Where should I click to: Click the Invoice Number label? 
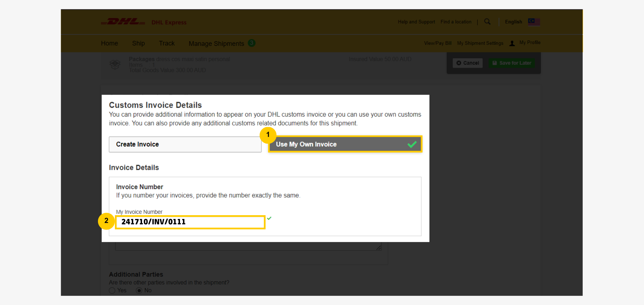click(140, 187)
